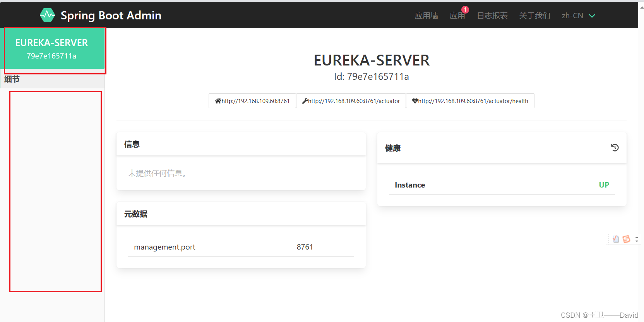Click the 未提供任何信息 message text

tap(158, 173)
